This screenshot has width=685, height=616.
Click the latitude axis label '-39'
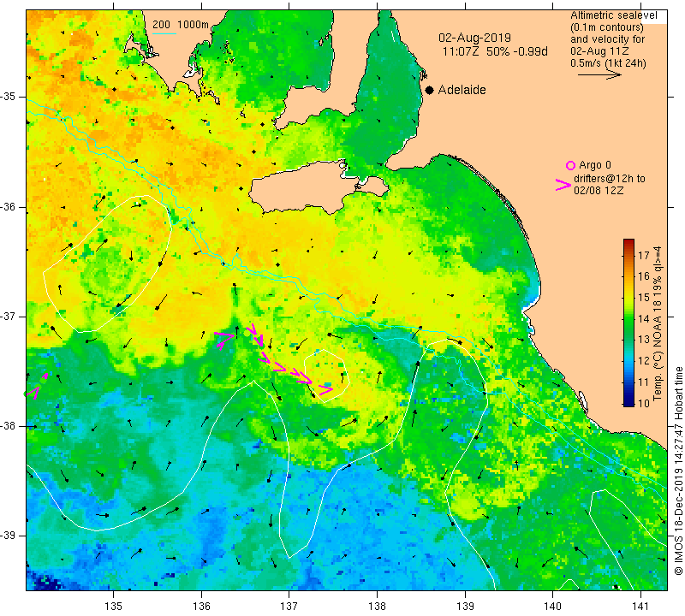[x=9, y=536]
